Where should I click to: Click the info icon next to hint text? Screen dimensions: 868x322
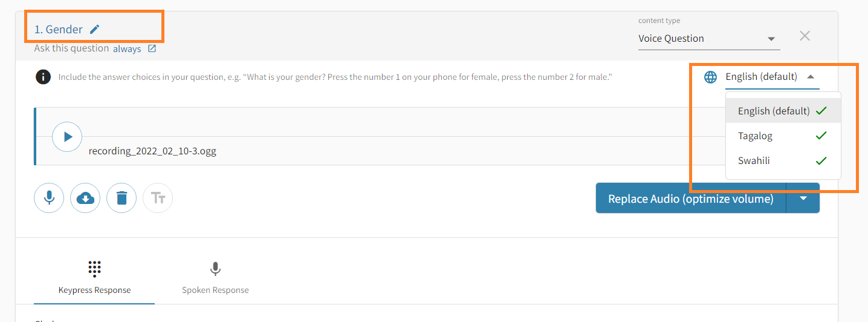point(43,77)
